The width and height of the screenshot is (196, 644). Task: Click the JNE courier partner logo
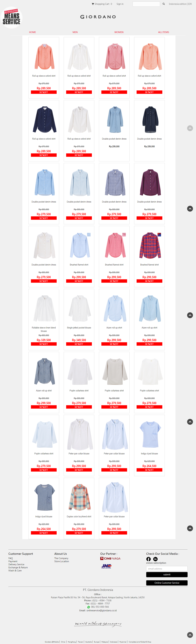(106, 566)
